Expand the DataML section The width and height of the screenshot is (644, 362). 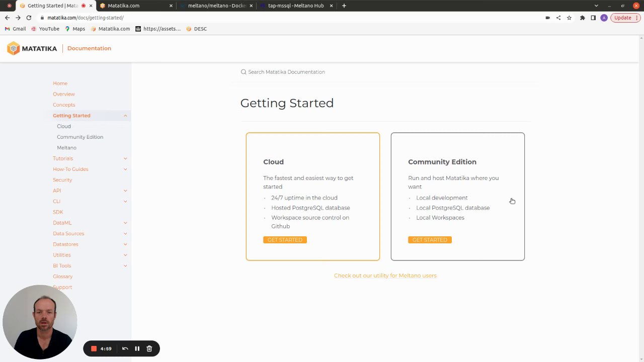[125, 223]
